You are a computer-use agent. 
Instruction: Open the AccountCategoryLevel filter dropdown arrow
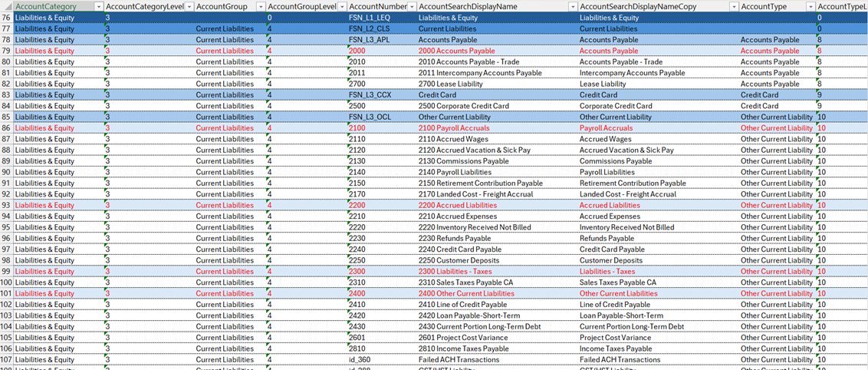coord(188,6)
